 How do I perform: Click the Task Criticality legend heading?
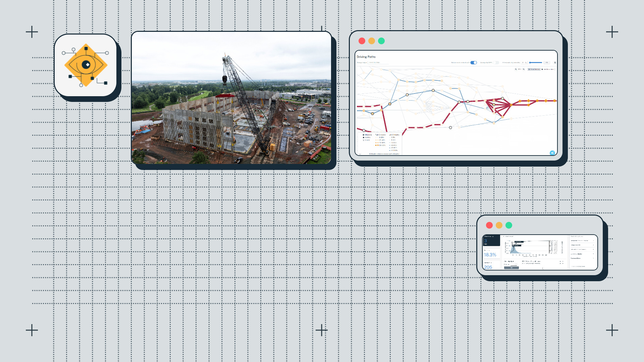(380, 135)
